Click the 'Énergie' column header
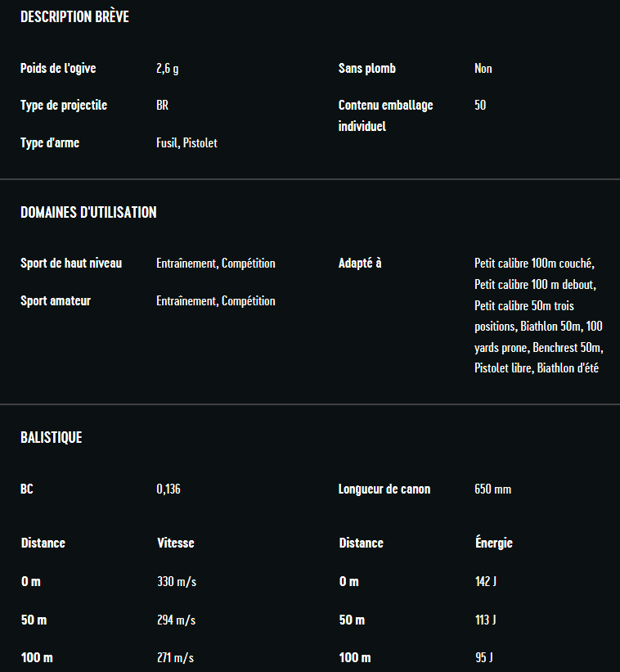The image size is (620, 672). [493, 543]
